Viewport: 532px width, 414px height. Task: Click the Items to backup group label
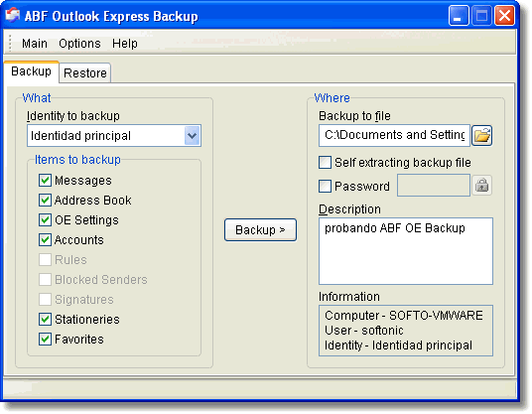point(77,160)
